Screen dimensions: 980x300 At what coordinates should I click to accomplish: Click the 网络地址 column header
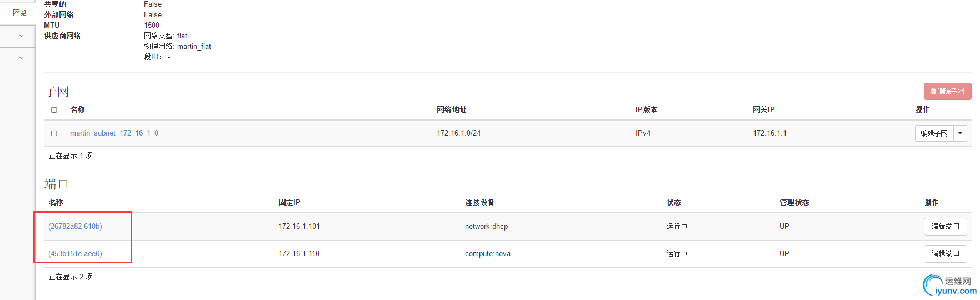click(451, 110)
